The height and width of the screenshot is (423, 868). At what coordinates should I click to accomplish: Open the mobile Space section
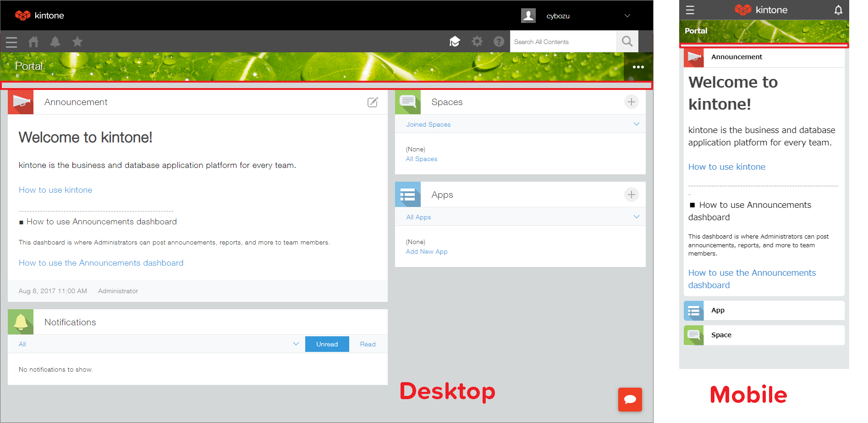pyautogui.click(x=764, y=335)
